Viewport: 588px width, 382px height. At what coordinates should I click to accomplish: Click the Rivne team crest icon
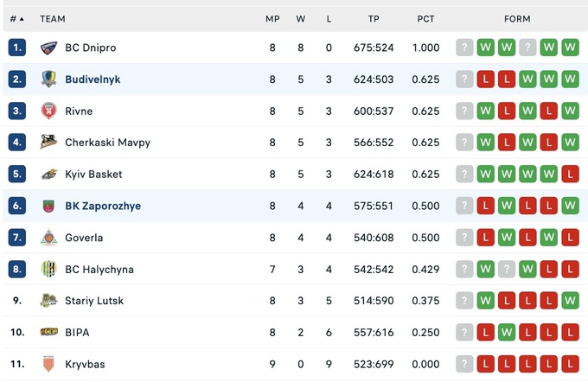[48, 111]
